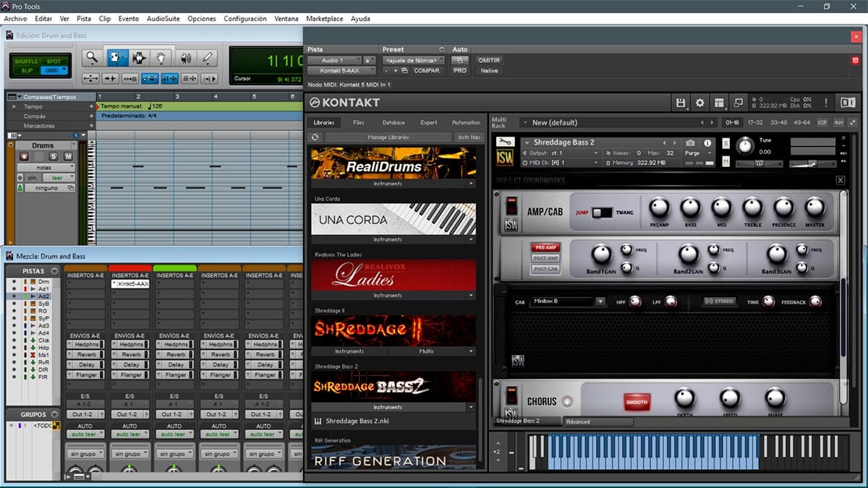Screen dimensions: 868x488
Task: Click the Manage Libraries button
Action: [388, 137]
